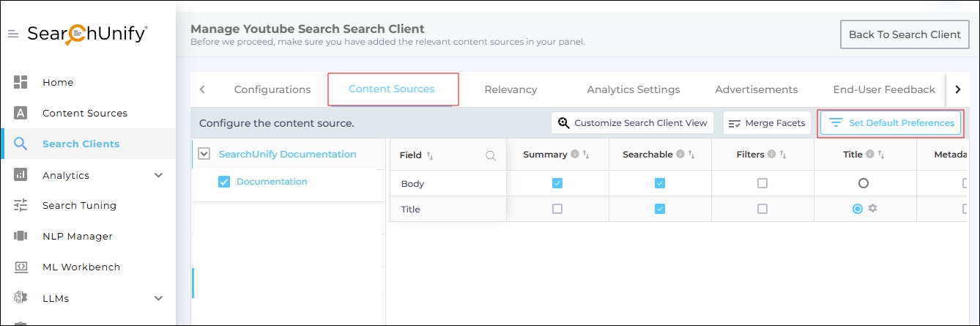Image resolution: width=980 pixels, height=326 pixels.
Task: Open NLP Manager in sidebar
Action: click(x=77, y=236)
